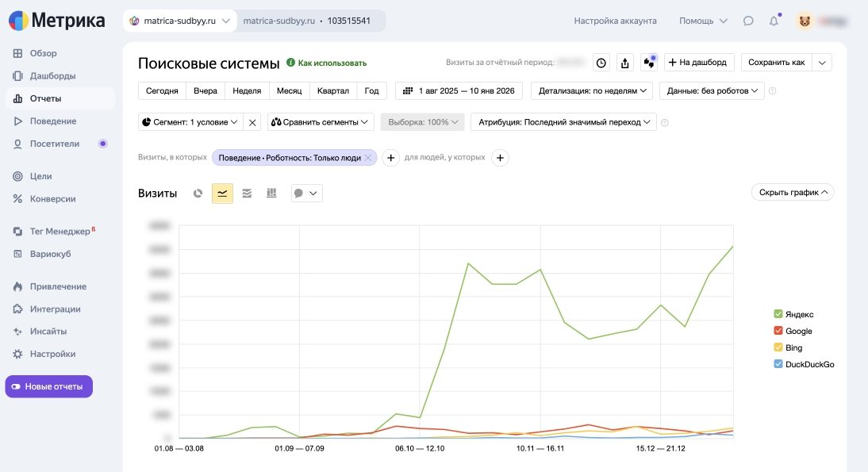This screenshot has width=868, height=472.
Task: Switch to the stacked area chart icon
Action: tap(247, 194)
